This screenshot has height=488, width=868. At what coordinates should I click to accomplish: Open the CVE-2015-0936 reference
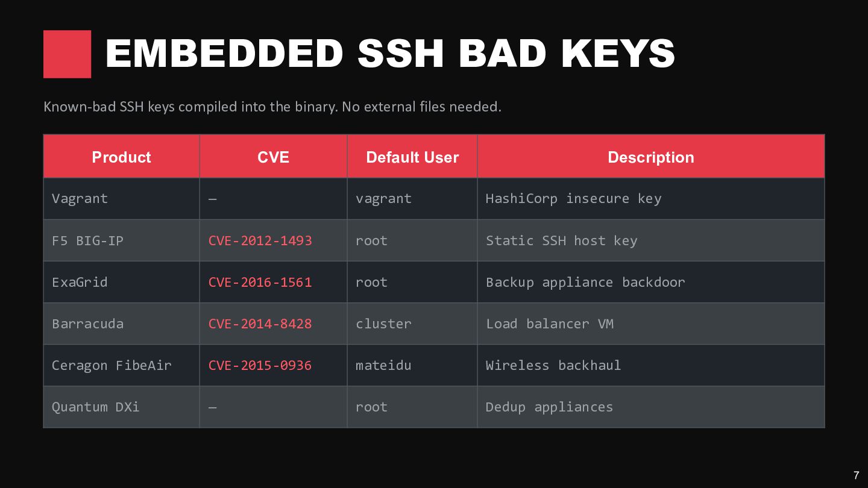[x=260, y=365]
